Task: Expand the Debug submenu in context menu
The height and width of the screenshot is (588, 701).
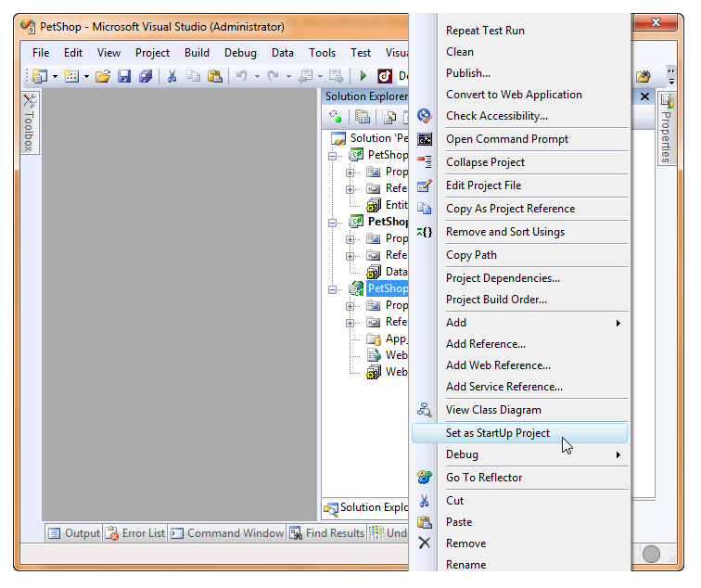Action: [618, 454]
